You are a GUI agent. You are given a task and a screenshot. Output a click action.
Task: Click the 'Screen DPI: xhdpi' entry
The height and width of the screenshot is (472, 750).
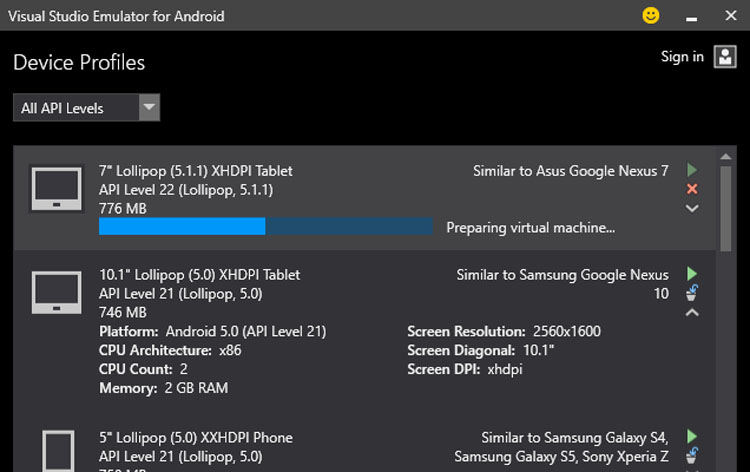(x=465, y=369)
